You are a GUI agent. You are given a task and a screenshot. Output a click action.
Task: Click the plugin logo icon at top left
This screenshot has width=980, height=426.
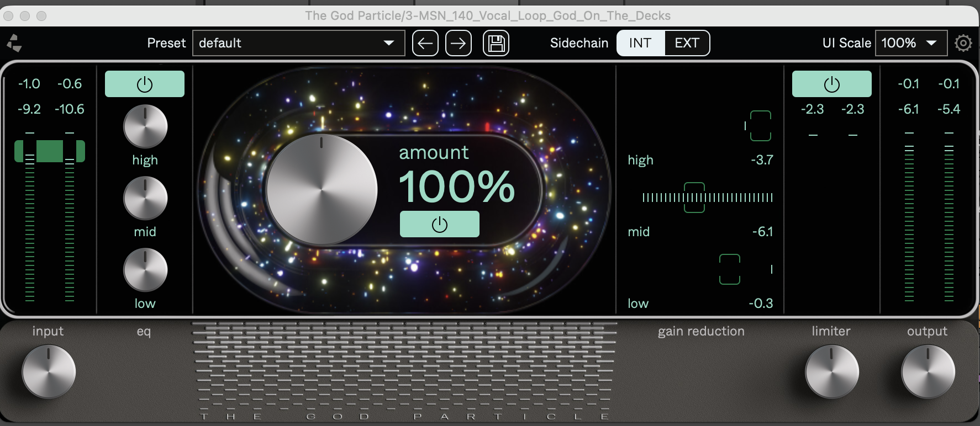click(x=14, y=43)
